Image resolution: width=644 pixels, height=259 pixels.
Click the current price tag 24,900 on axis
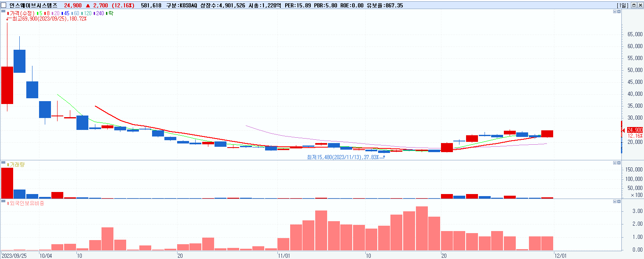tap(635, 130)
